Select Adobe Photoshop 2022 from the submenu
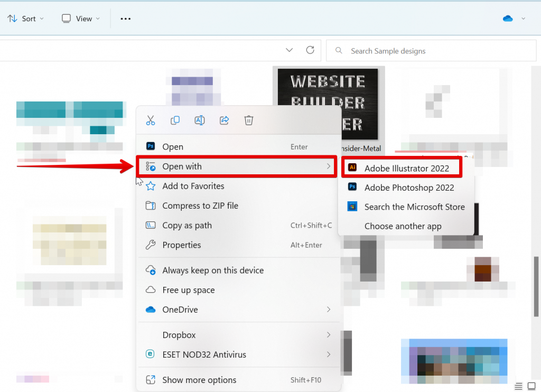This screenshot has height=392, width=541. (x=409, y=188)
